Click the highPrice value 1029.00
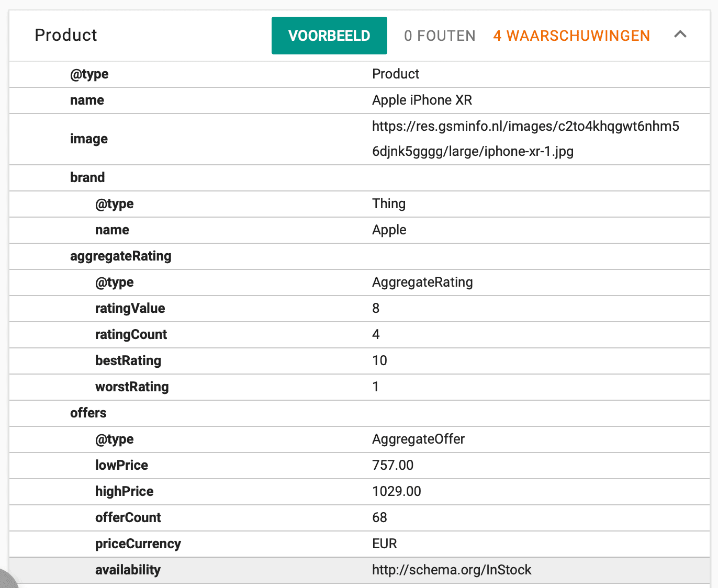Screen dimensions: 718x588 pos(396,491)
